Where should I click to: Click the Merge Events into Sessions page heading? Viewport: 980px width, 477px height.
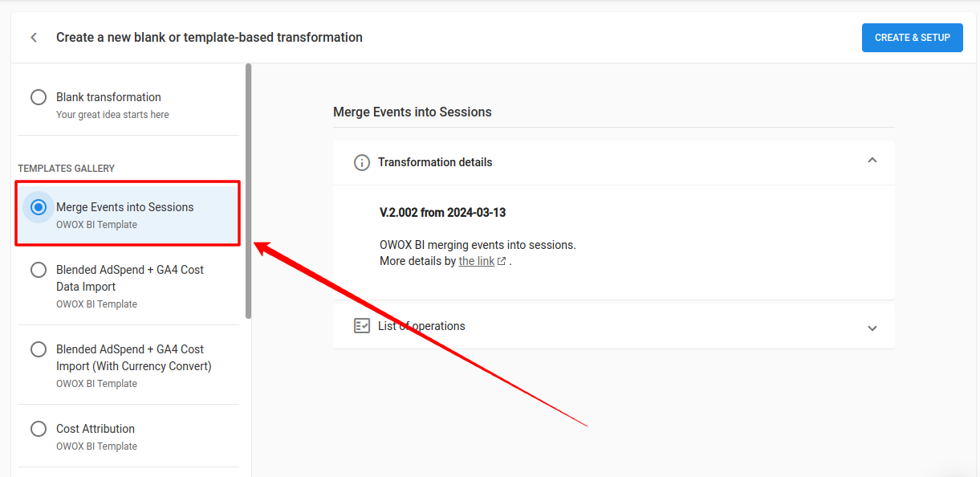tap(413, 112)
